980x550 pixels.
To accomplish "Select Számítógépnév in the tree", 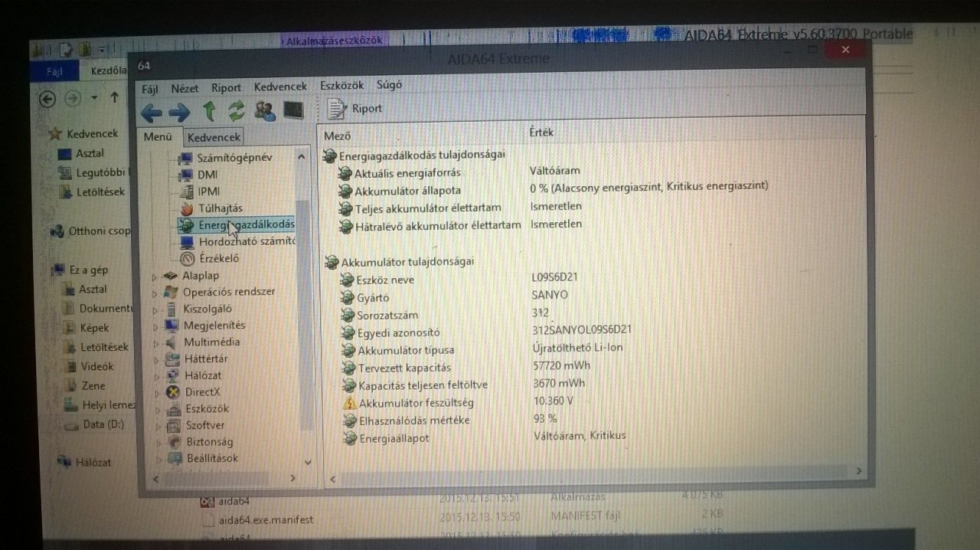I will (234, 158).
